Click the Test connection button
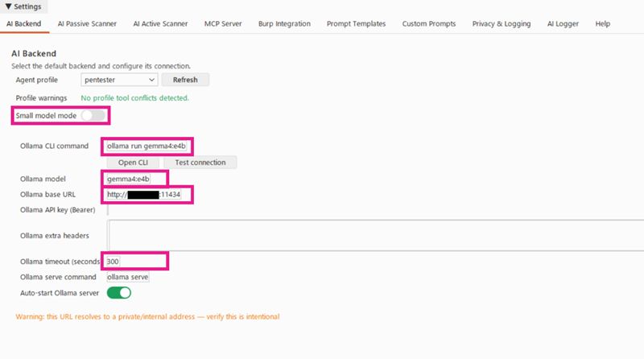The height and width of the screenshot is (359, 644). [200, 163]
